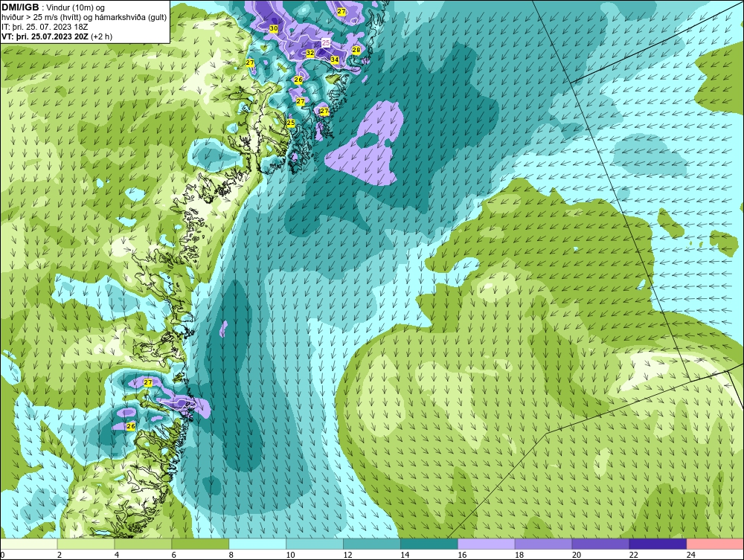This screenshot has height=560, width=744.
Task: Click the legend scale value 4
Action: [117, 555]
